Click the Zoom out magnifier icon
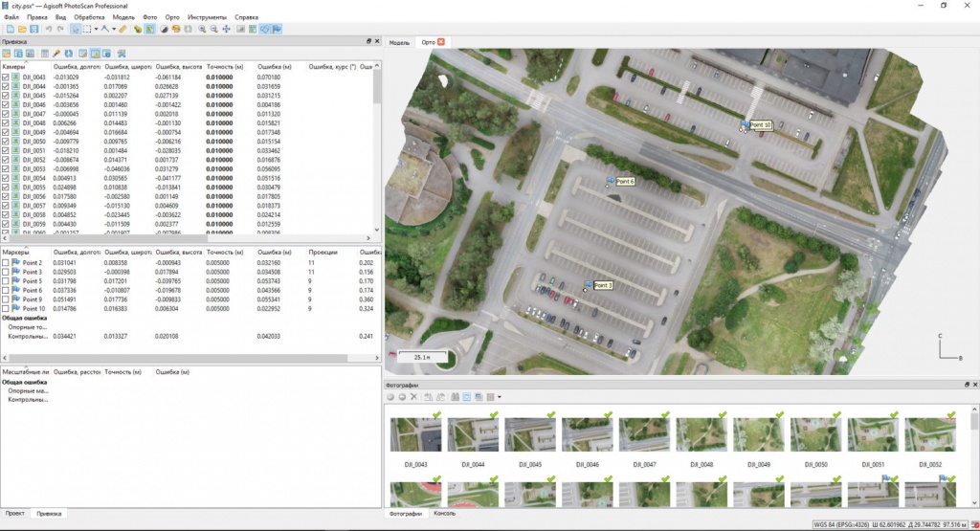 pos(213,30)
